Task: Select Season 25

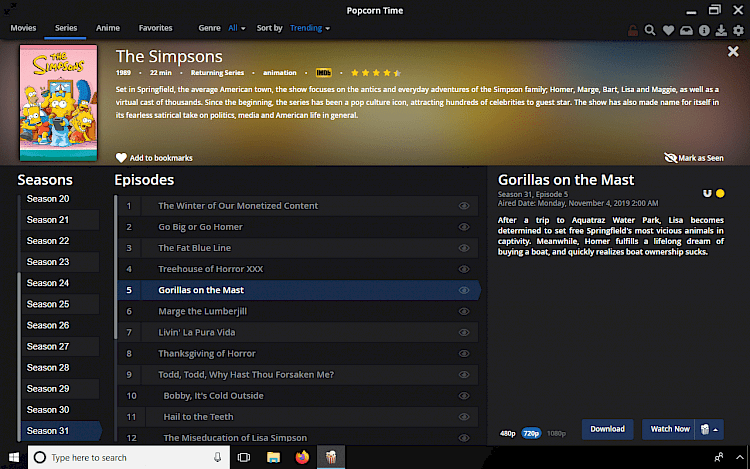Action: (61, 304)
